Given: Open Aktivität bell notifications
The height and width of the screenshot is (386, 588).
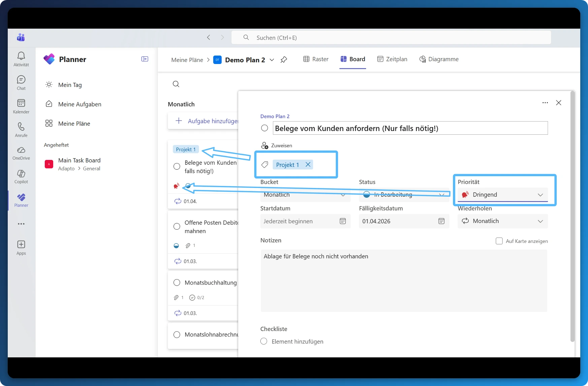Looking at the screenshot, I should pyautogui.click(x=21, y=59).
